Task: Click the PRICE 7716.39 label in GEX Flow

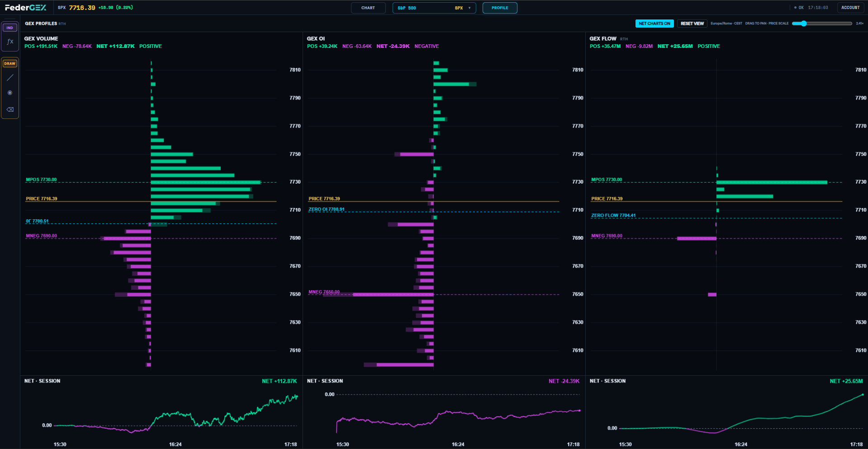Action: click(607, 199)
